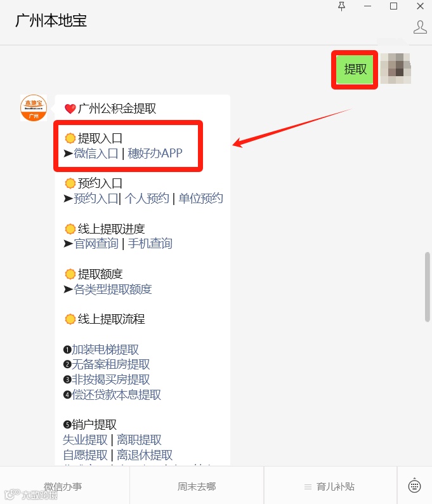Screen dimensions: 432x504
Task: Switch to keyboard input icon
Action: (x=414, y=486)
